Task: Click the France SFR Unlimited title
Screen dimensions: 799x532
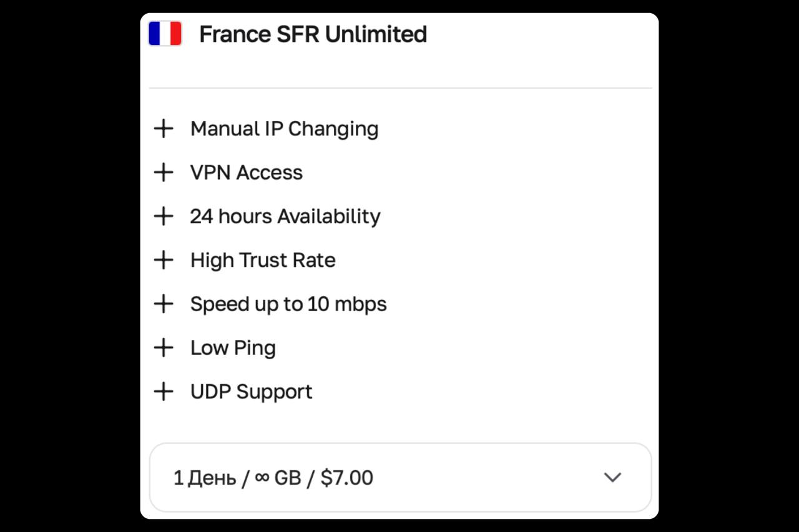Action: pos(313,34)
